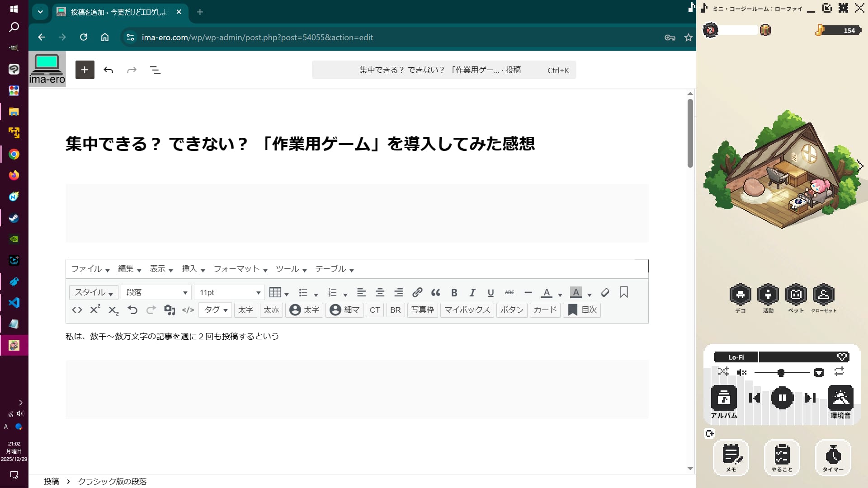Open the document overview list icon
Image resolution: width=868 pixels, height=488 pixels.
pos(155,70)
